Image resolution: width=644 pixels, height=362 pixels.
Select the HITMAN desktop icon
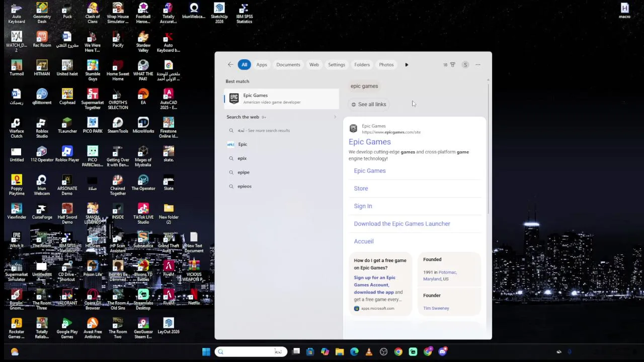click(x=42, y=68)
